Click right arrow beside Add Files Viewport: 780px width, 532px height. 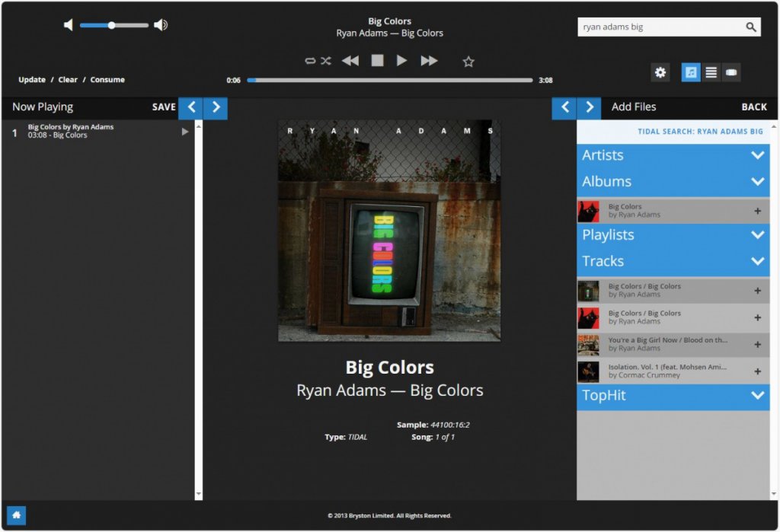(x=589, y=107)
